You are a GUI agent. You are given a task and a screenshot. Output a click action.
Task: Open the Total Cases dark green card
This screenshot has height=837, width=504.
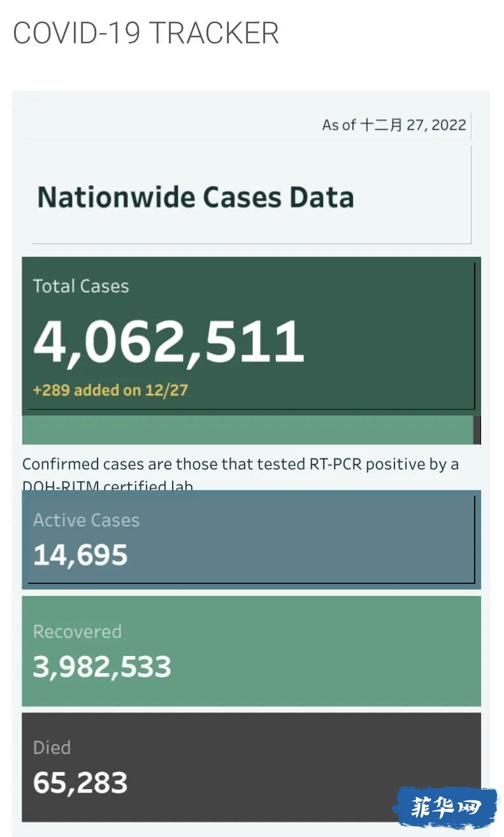[x=251, y=336]
